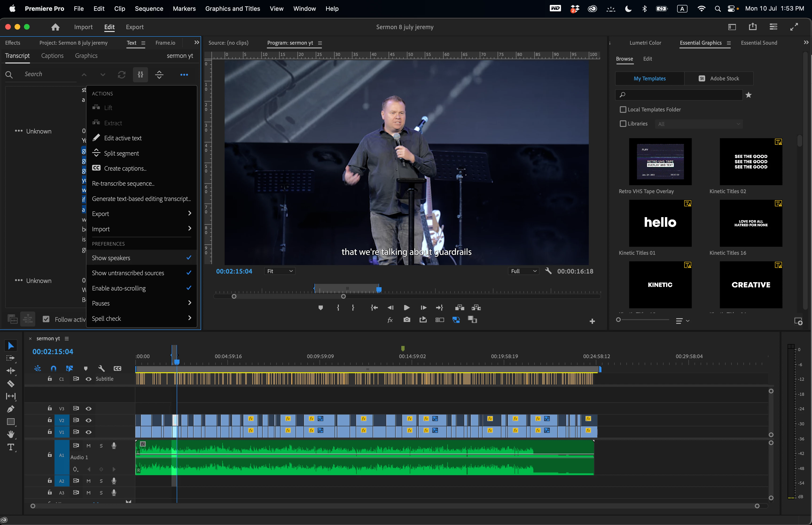Image resolution: width=812 pixels, height=525 pixels.
Task: Open the Fit zoom level dropdown
Action: (x=280, y=271)
